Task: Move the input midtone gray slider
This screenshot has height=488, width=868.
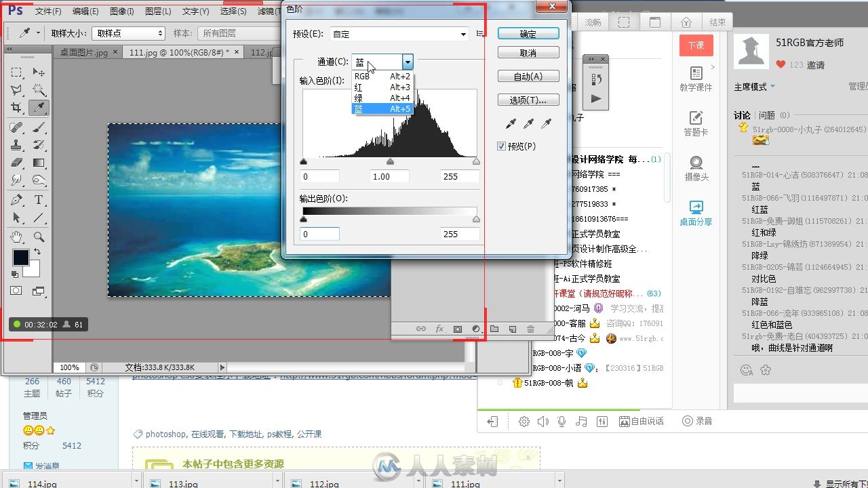Action: pyautogui.click(x=390, y=161)
